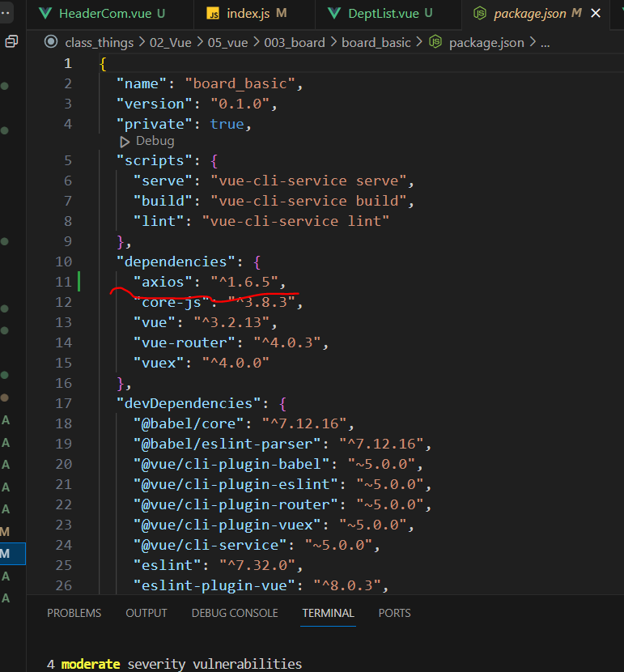Click the "@vue/cli-service" key

pos(210,545)
